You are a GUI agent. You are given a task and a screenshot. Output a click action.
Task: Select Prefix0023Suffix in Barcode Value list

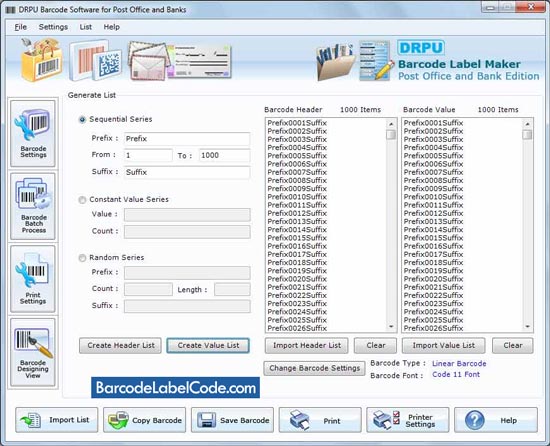pos(433,304)
